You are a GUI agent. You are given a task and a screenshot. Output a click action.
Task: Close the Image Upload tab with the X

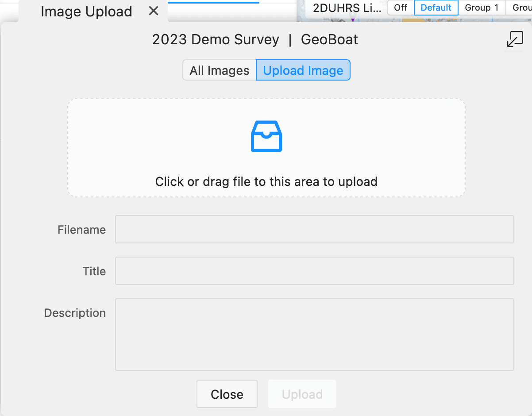(154, 11)
